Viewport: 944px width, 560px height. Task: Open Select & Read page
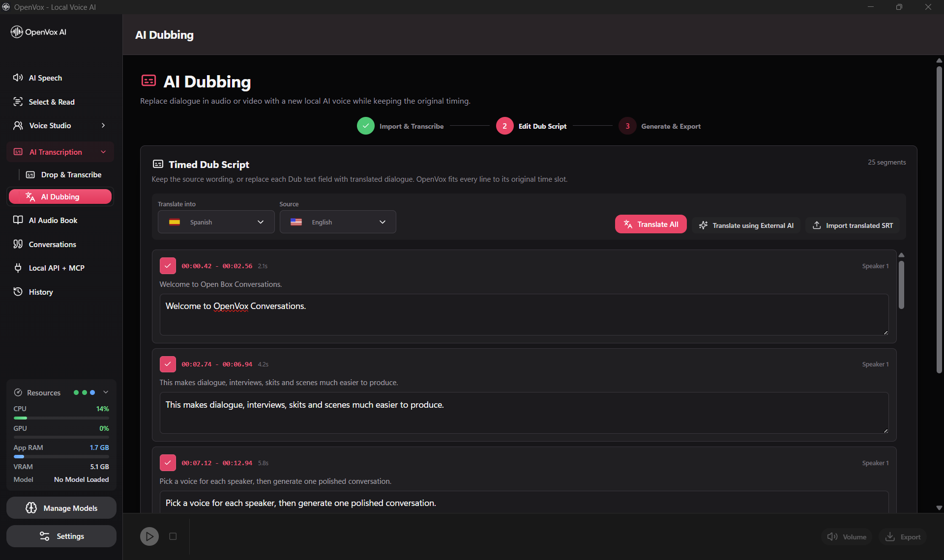(x=60, y=102)
